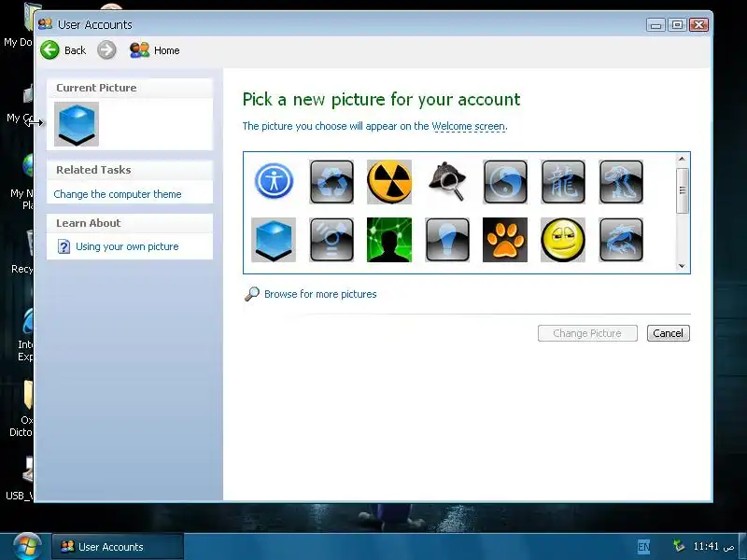Open Change the computer theme link
Image resolution: width=747 pixels, height=560 pixels.
(x=118, y=194)
